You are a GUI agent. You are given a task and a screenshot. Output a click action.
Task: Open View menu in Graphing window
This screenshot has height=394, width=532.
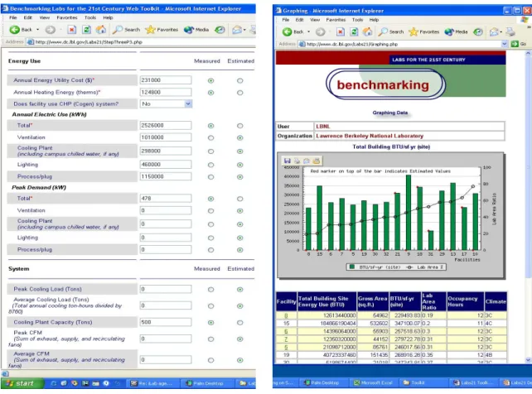click(x=315, y=20)
